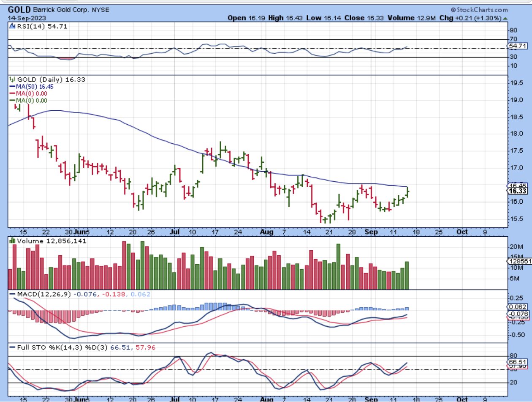Click the red MA(0) 0.00 legend entry
Viewport: 532px width, 402px height.
click(28, 93)
